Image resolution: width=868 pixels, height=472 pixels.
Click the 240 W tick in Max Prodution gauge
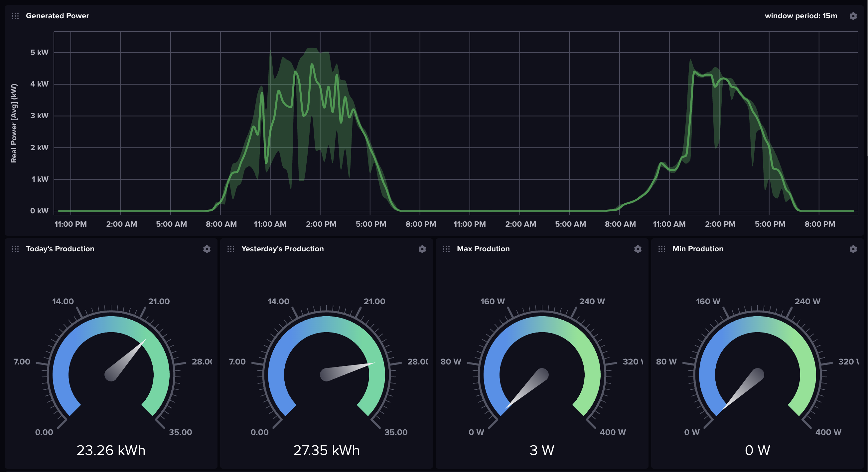click(592, 301)
